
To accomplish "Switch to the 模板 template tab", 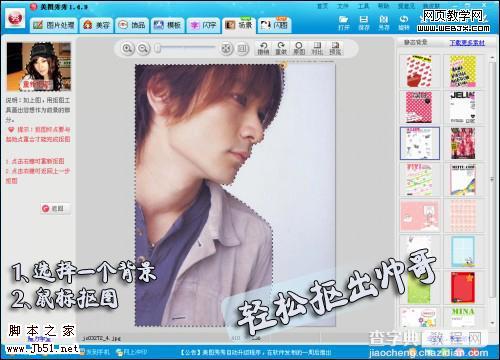I will tap(168, 25).
